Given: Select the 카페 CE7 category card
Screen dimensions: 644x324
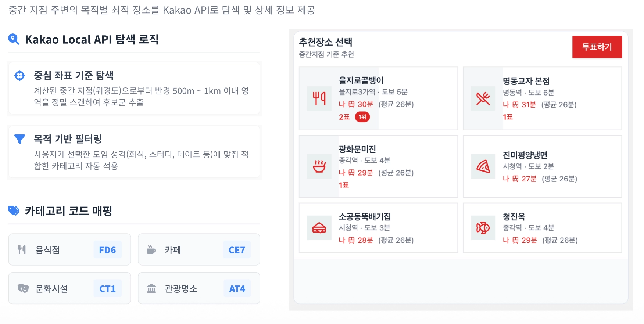Looking at the screenshot, I should coord(199,250).
